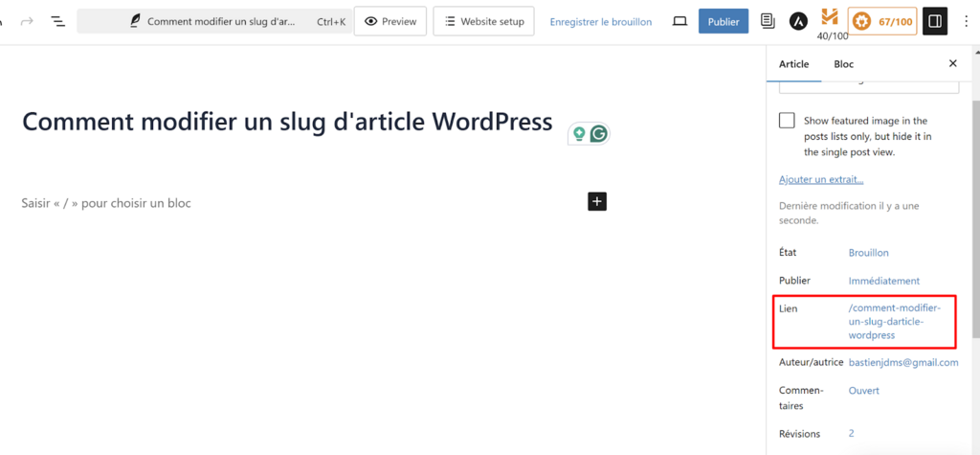Open Website setup checklist
980x455 pixels.
coord(483,21)
